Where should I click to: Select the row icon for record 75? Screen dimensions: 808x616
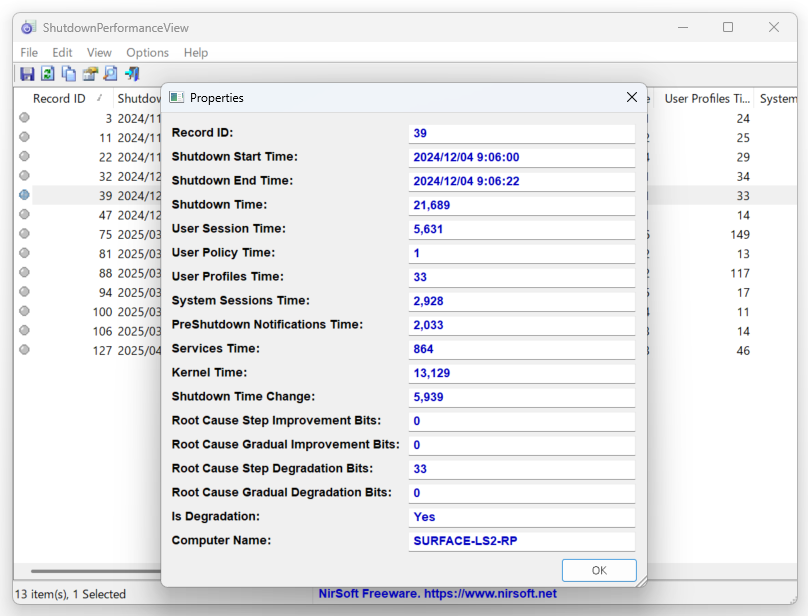click(24, 234)
